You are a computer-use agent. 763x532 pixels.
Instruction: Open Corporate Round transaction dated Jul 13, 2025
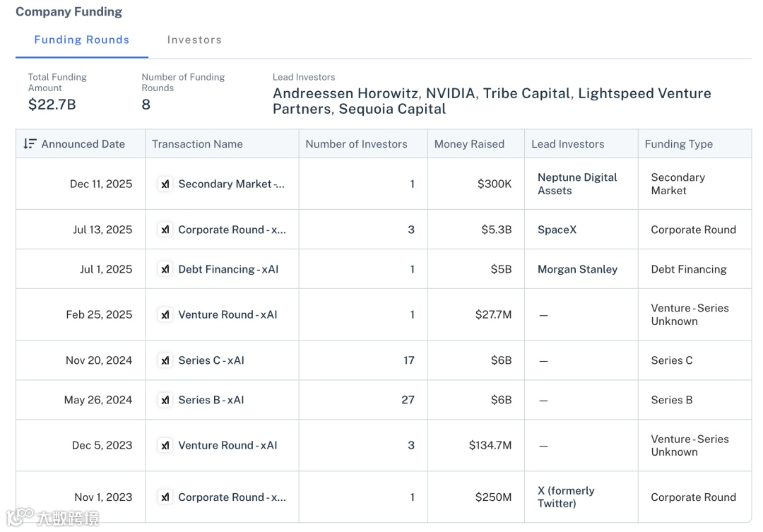(232, 229)
